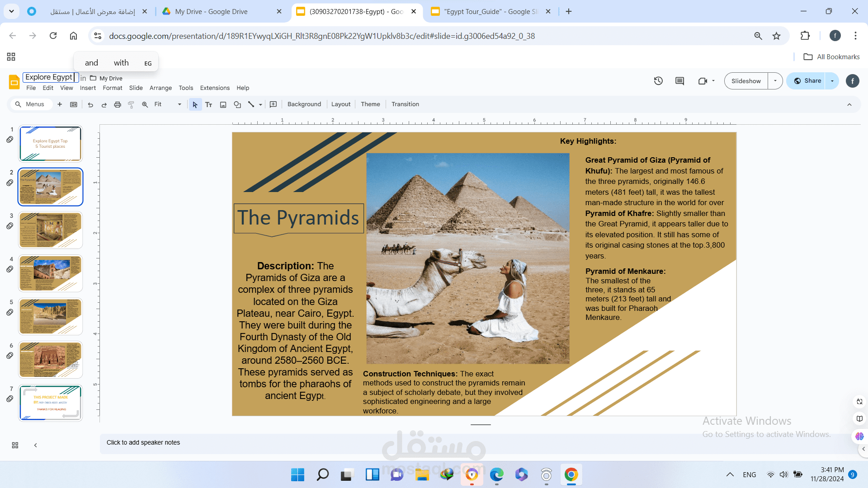Show hidden system tray icons
The width and height of the screenshot is (868, 488).
730,474
